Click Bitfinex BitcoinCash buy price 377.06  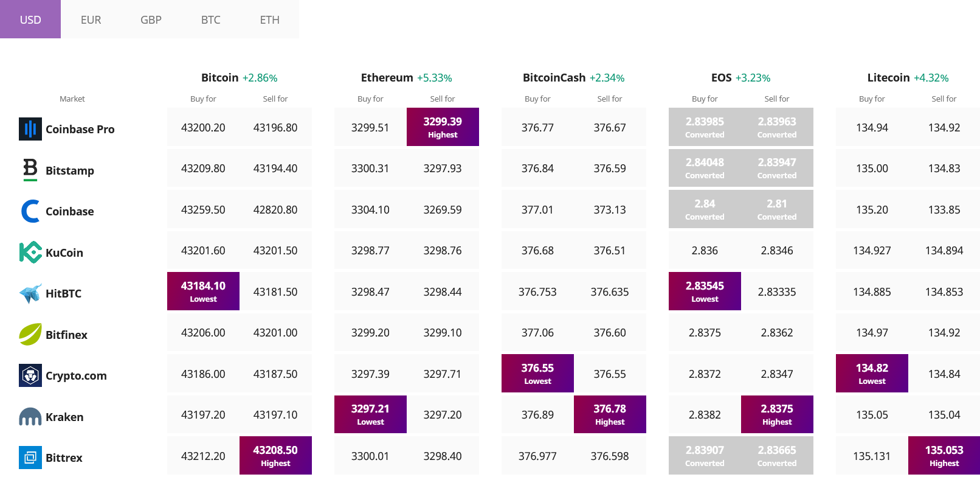537,333
